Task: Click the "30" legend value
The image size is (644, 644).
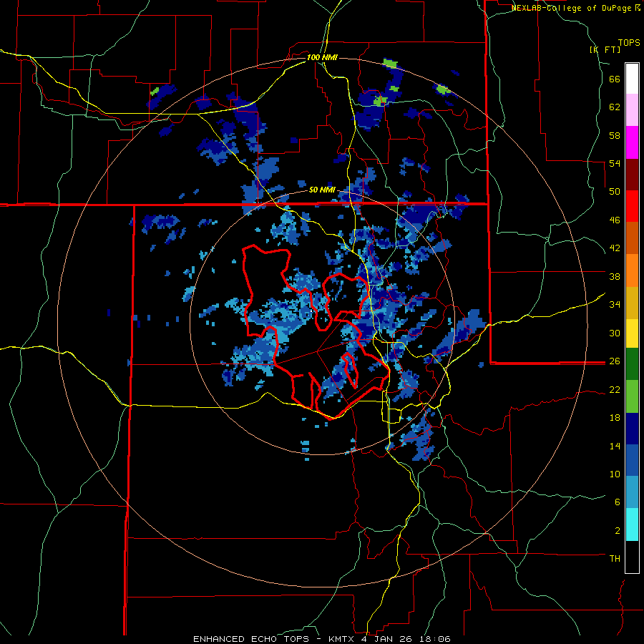Action: click(615, 333)
